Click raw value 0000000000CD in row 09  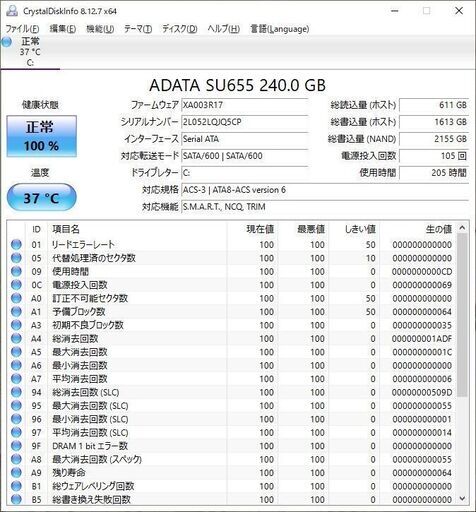[422, 272]
